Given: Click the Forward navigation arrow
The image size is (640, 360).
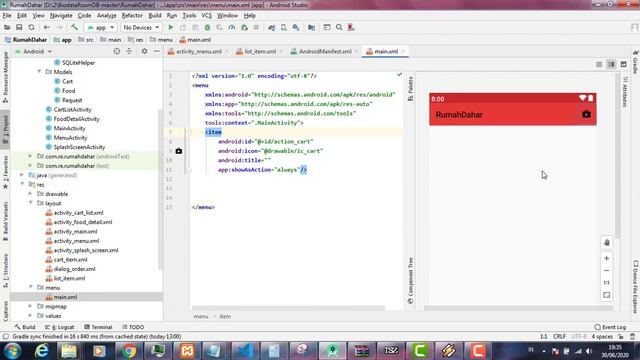Looking at the screenshot, I should pos(59,27).
